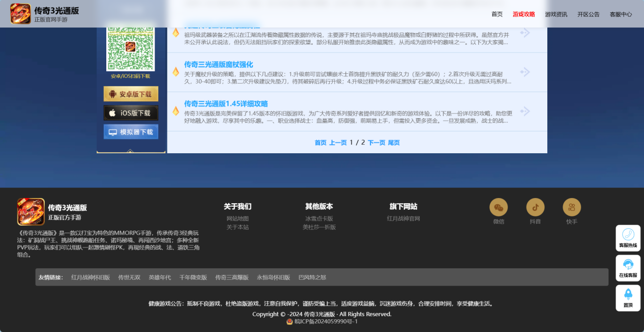Image resolution: width=644 pixels, height=332 pixels.
Task: Click the 客服热线 hotline icon on right edge
Action: click(628, 238)
